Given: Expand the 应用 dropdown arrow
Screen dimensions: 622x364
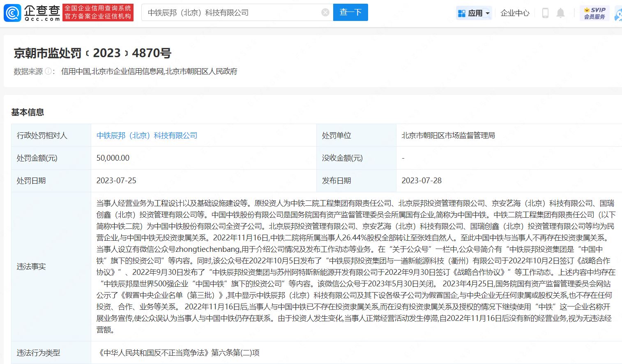Looking at the screenshot, I should [488, 13].
